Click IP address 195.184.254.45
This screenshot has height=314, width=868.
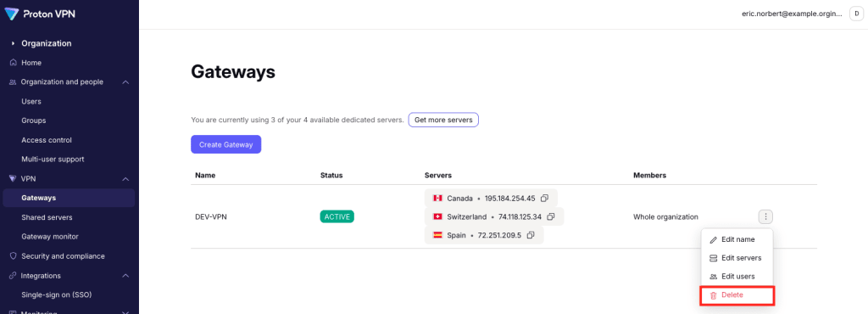[x=509, y=199]
